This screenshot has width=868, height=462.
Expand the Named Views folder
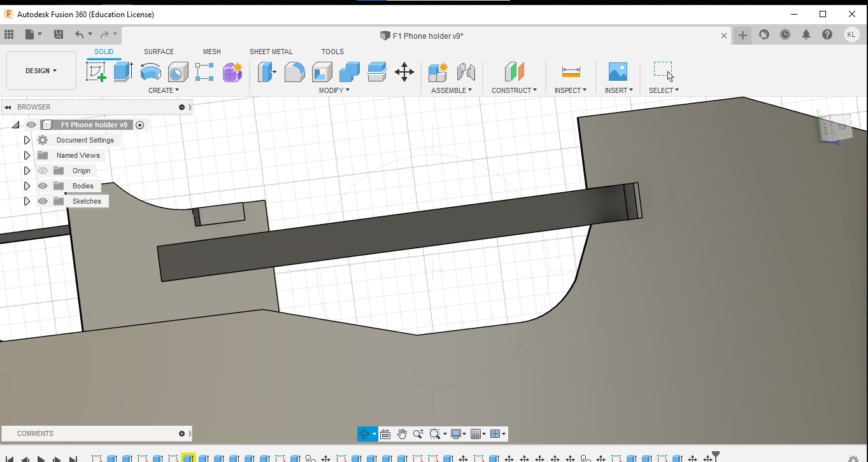click(x=27, y=155)
